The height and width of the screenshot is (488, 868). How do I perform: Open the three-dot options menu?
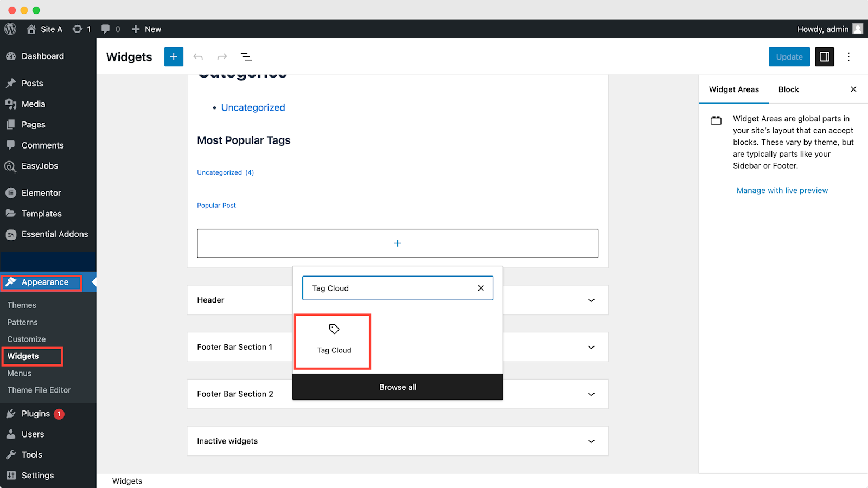(848, 56)
